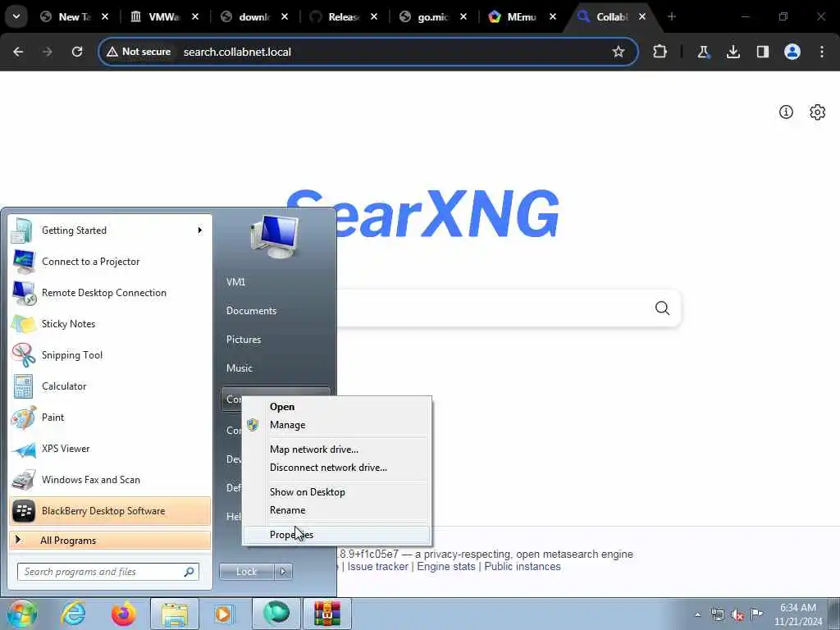Viewport: 840px width, 630px height.
Task: Open WinRAR from taskbar
Action: click(327, 614)
